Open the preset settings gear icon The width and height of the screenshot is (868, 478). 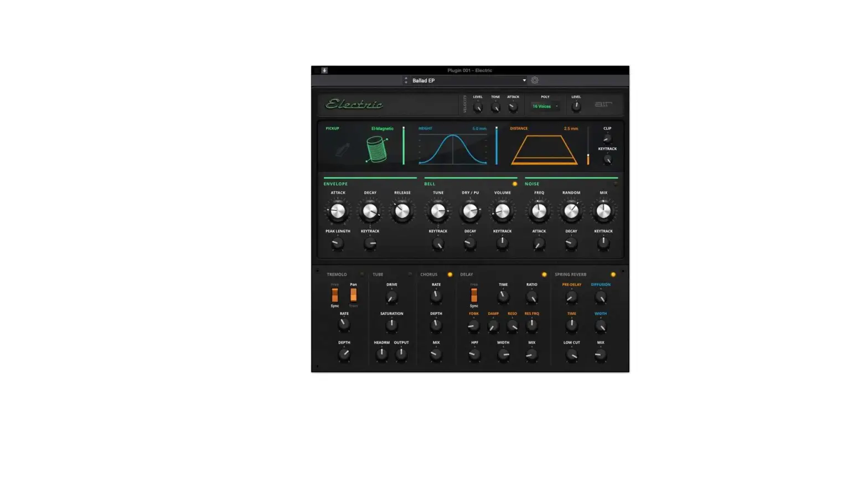(x=535, y=80)
